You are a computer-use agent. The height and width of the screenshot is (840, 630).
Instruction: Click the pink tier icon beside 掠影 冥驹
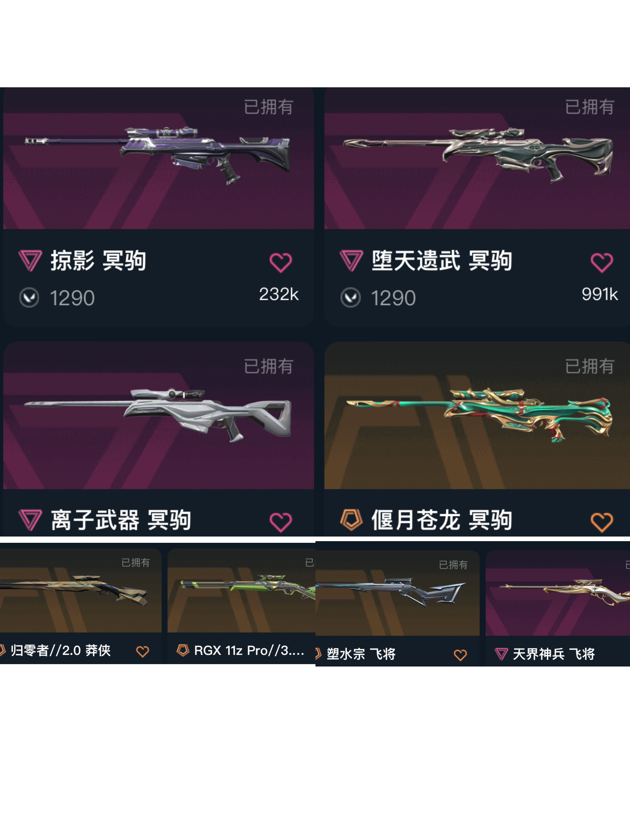click(30, 260)
